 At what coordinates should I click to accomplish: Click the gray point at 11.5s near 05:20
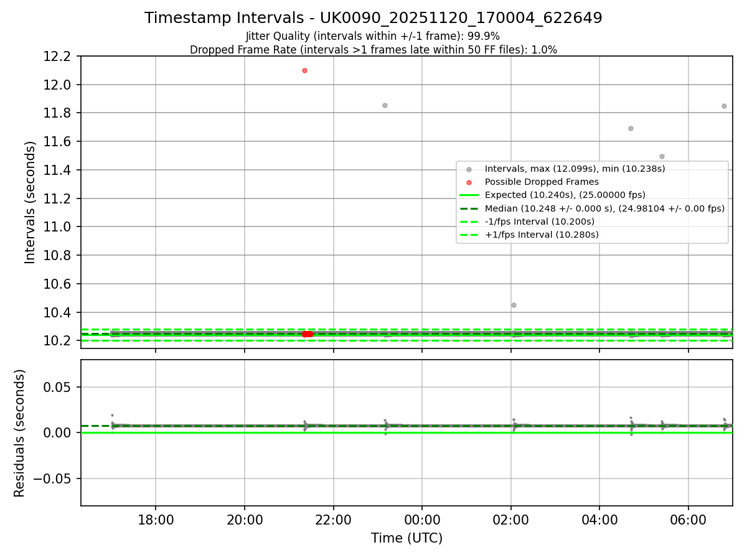pos(662,156)
